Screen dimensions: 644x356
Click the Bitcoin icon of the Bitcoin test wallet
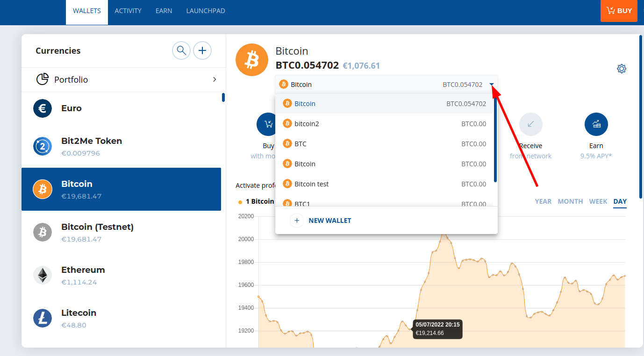pos(287,184)
